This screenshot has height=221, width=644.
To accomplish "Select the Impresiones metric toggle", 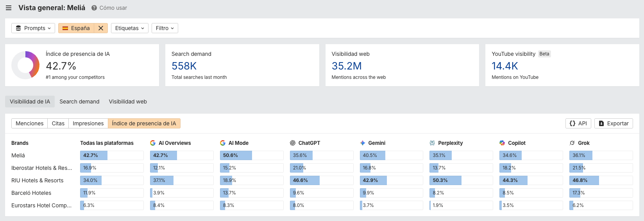I will click(x=88, y=123).
